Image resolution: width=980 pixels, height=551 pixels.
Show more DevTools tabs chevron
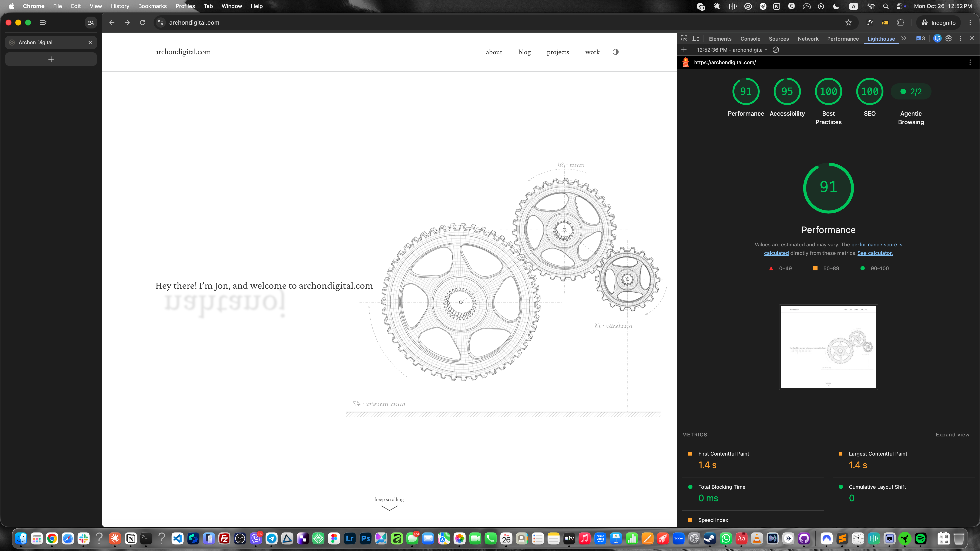click(x=904, y=38)
